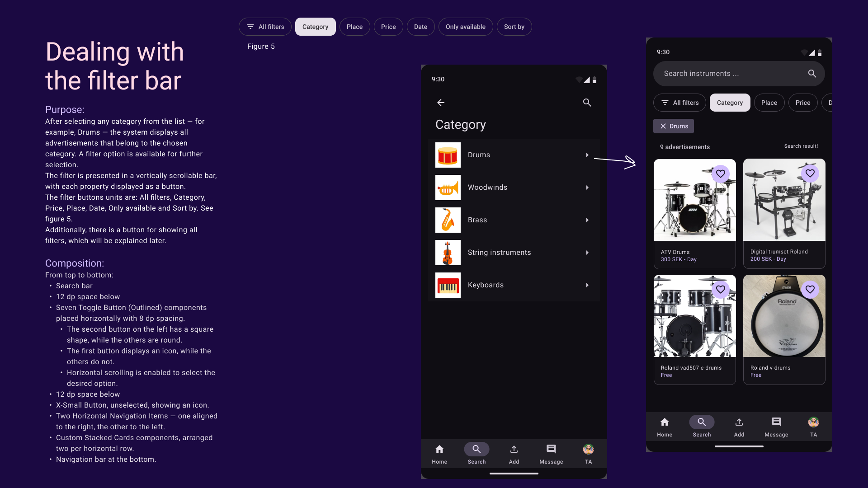Toggle the Only available filter chip
868x488 pixels.
point(465,27)
